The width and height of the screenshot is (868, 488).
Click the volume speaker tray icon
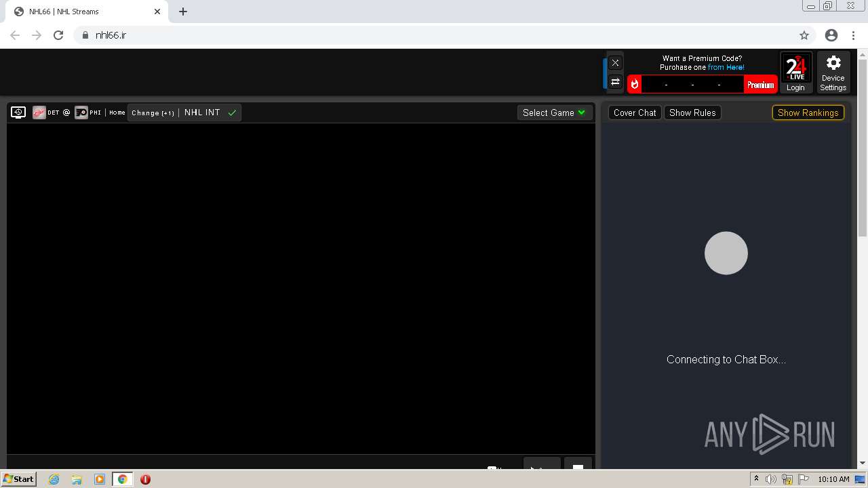point(771,479)
